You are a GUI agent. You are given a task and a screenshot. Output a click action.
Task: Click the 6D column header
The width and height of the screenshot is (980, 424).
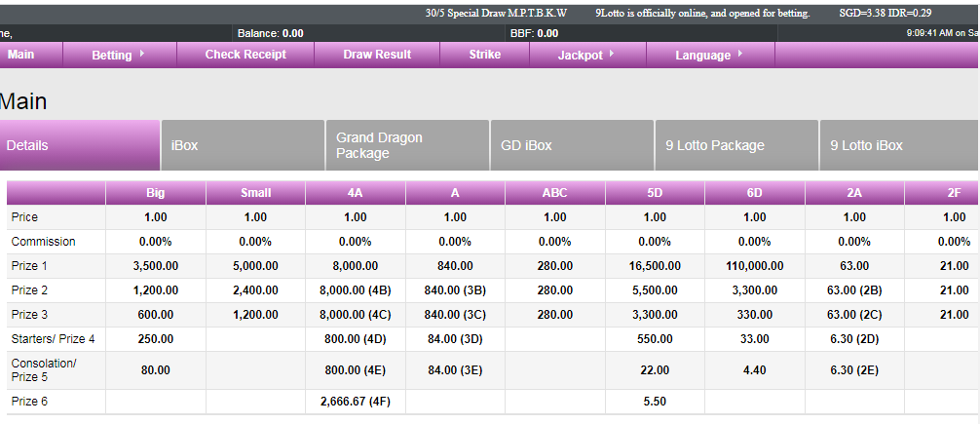pyautogui.click(x=755, y=193)
